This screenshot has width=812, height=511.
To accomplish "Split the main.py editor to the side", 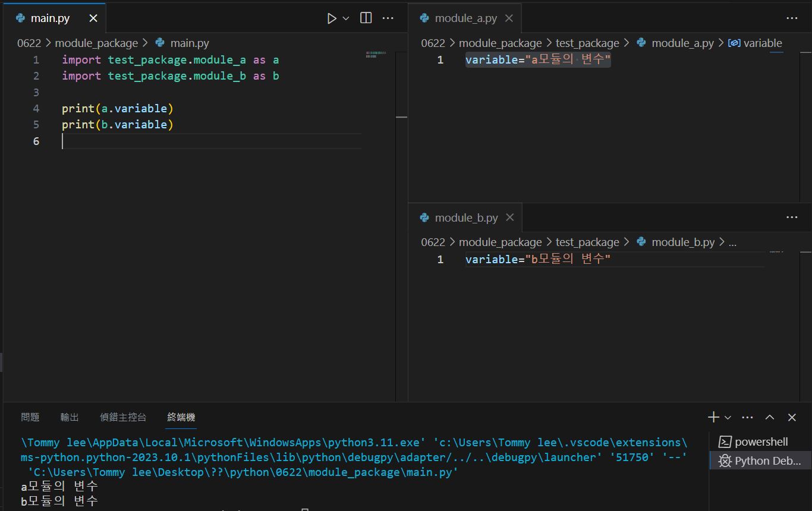I will coord(366,18).
